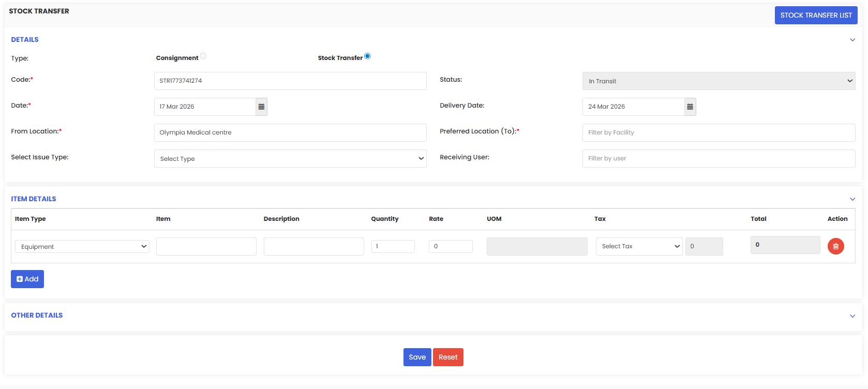Save the stock transfer form
868x389 pixels.
pyautogui.click(x=417, y=357)
